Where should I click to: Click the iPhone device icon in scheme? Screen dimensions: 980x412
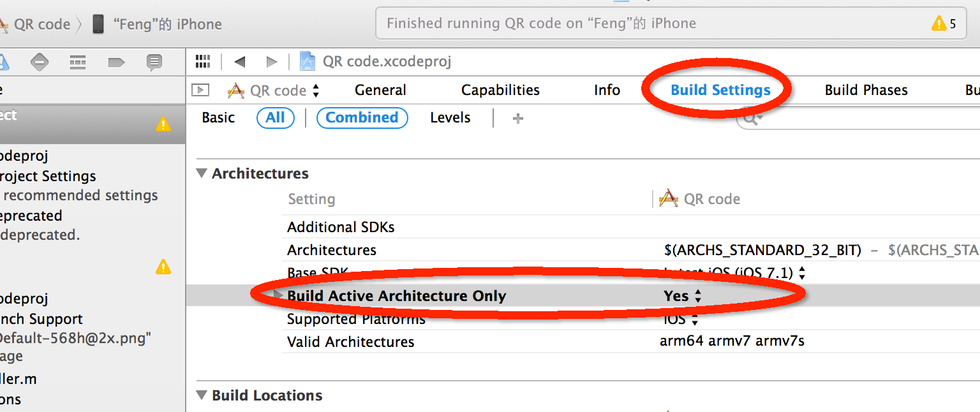[98, 24]
